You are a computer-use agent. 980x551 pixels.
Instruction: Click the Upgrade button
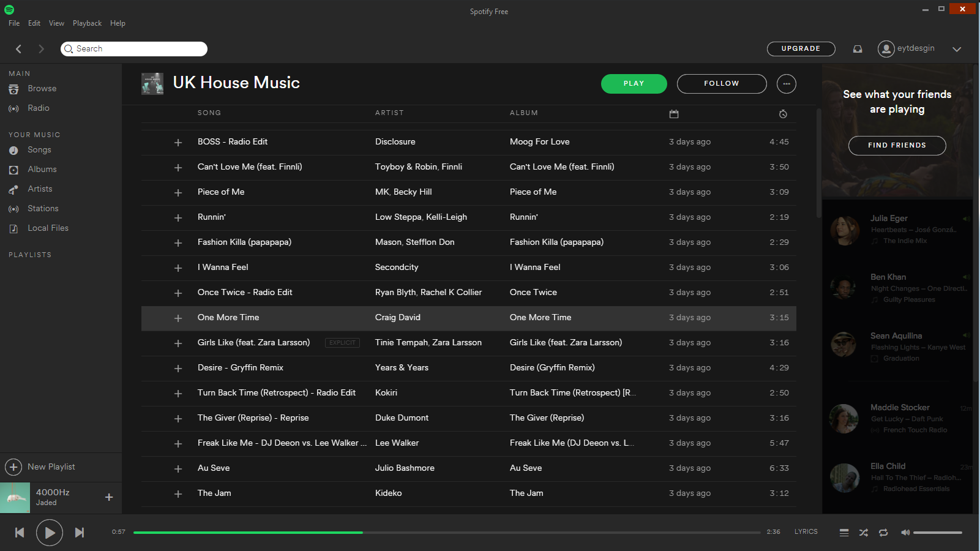click(x=801, y=49)
